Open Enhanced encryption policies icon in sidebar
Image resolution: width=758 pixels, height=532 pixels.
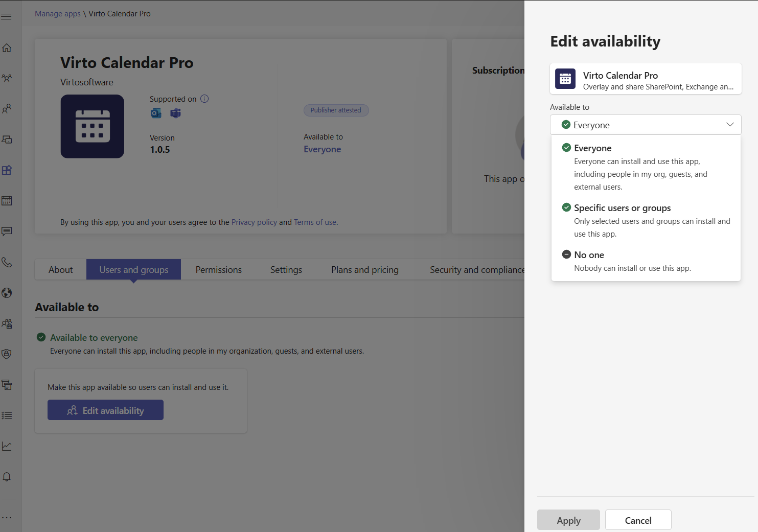tap(7, 323)
